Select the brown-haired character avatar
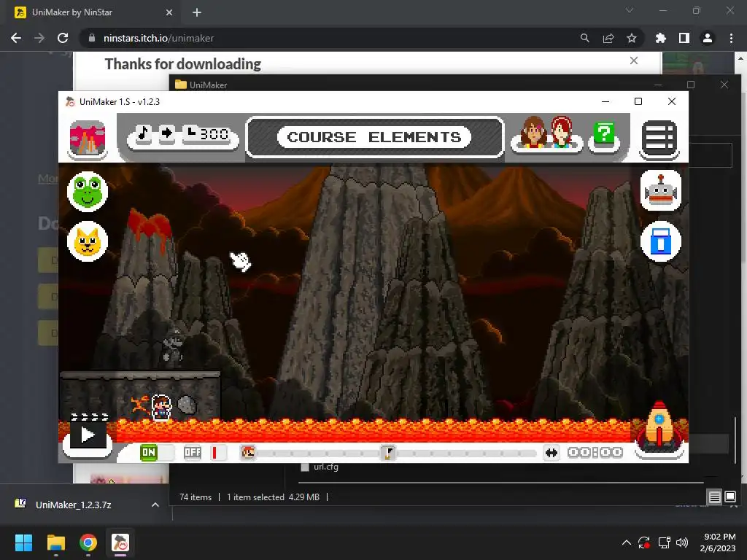Screen dimensions: 747x560 tap(533, 131)
